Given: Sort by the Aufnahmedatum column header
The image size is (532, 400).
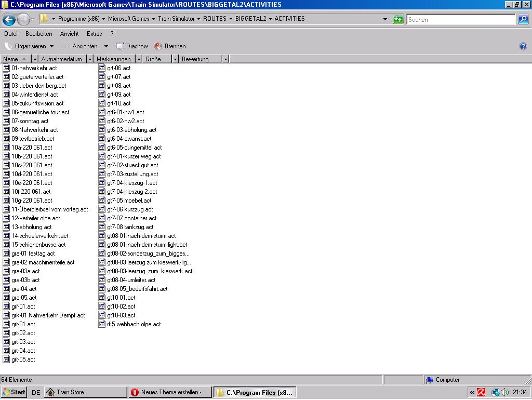Looking at the screenshot, I should (61, 59).
